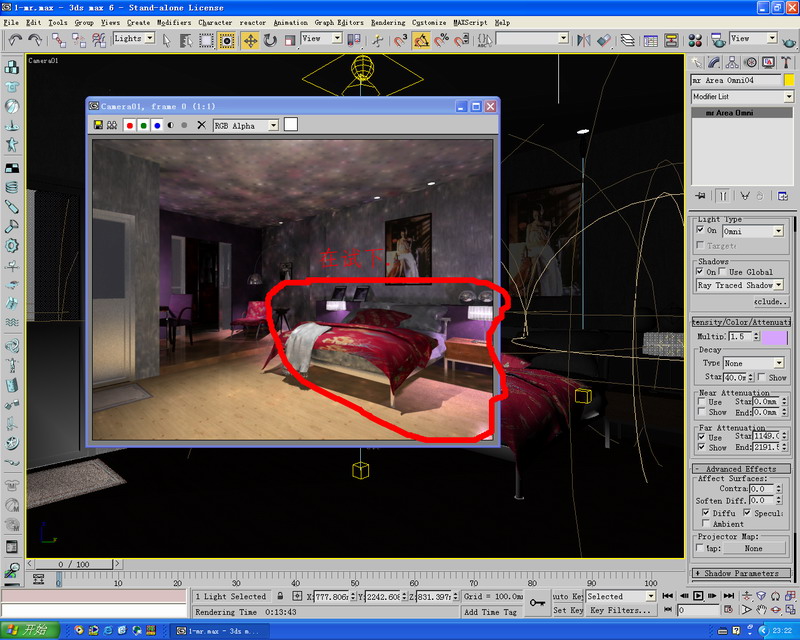Viewport: 800px width, 640px height.
Task: Switch to the Hierarchy command panel tab
Action: click(732, 63)
